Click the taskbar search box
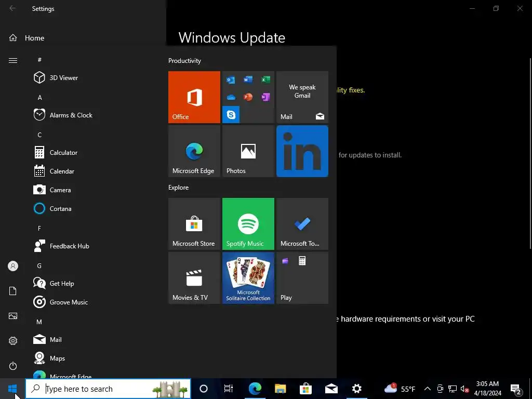The height and width of the screenshot is (399, 532). click(108, 389)
